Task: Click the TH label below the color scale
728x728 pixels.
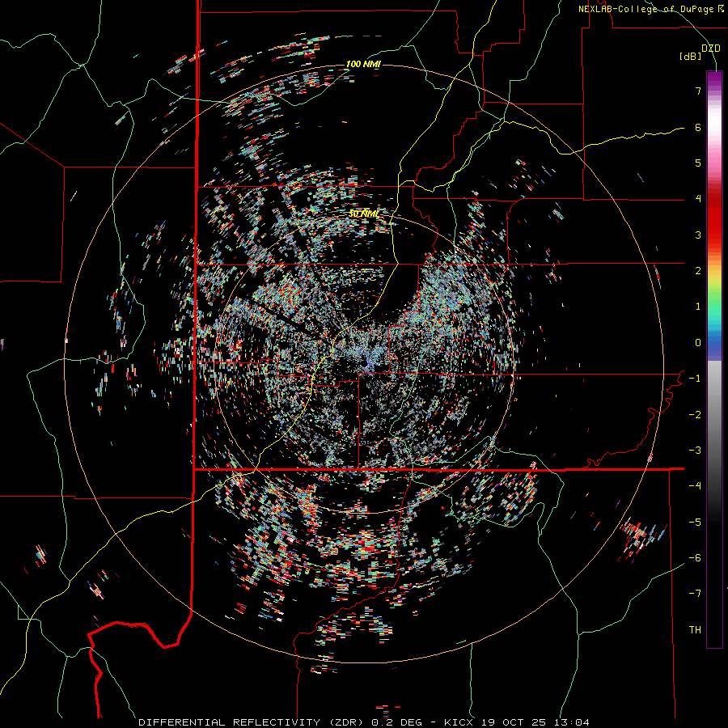Action: coord(695,630)
